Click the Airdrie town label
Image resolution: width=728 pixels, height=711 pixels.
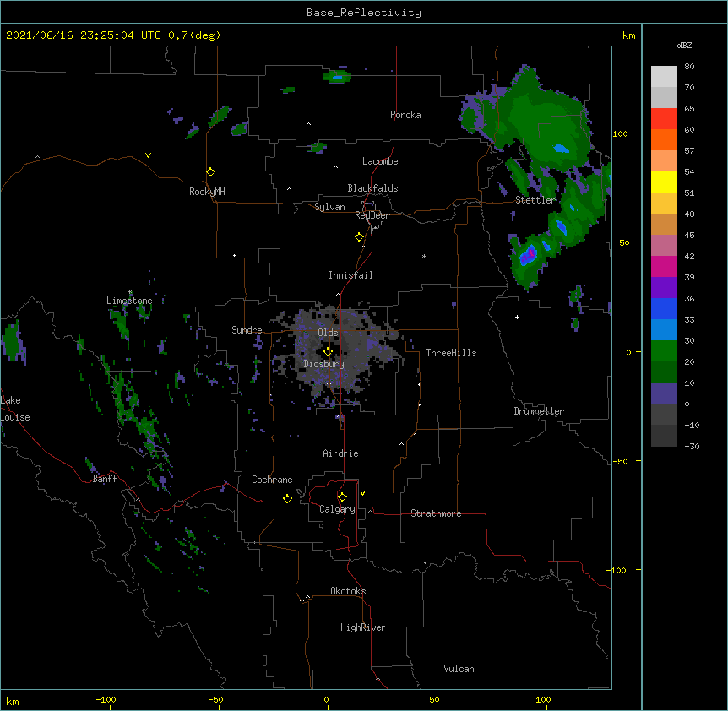point(341,453)
